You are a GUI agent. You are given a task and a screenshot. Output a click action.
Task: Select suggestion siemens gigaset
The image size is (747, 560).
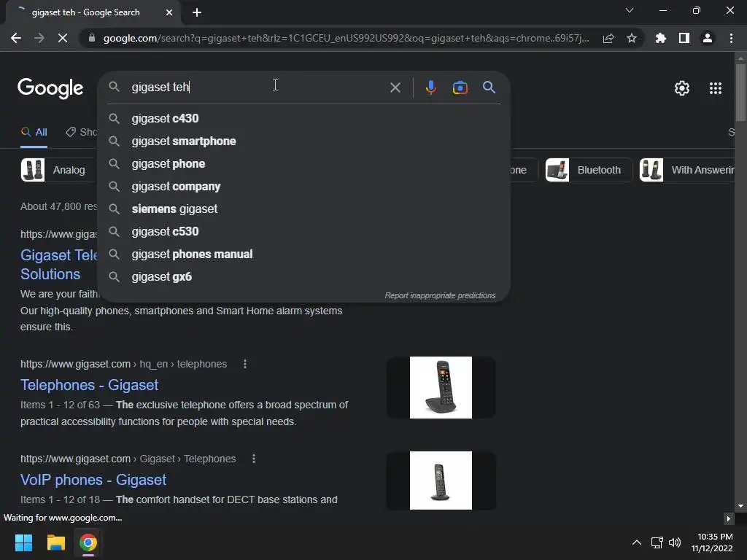(x=304, y=209)
